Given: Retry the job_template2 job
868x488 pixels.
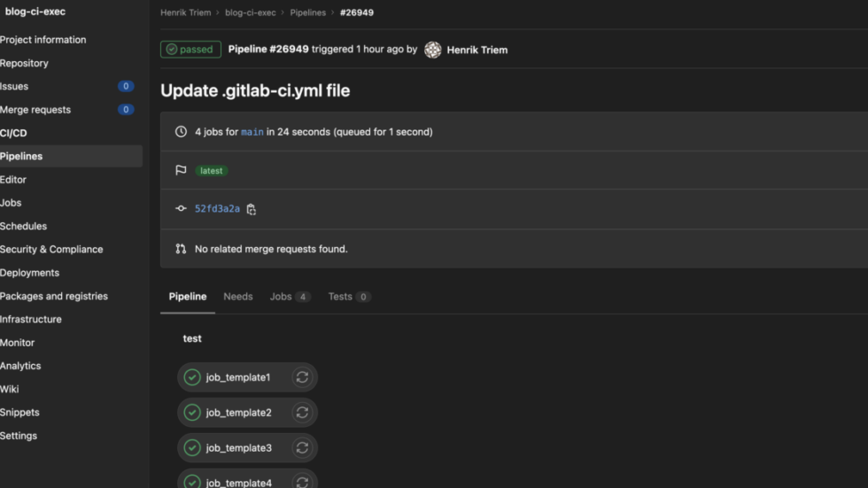Looking at the screenshot, I should [302, 413].
